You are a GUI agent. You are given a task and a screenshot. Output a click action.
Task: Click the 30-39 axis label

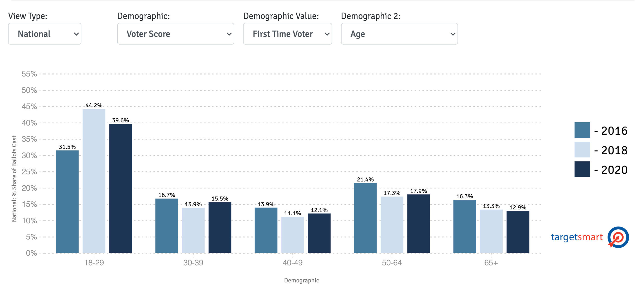[193, 263]
